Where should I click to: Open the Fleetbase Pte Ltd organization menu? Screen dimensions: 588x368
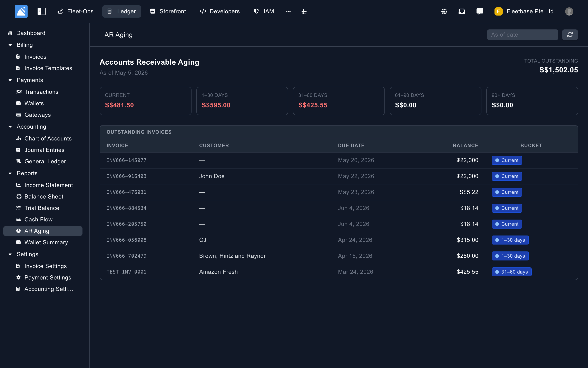coord(524,11)
